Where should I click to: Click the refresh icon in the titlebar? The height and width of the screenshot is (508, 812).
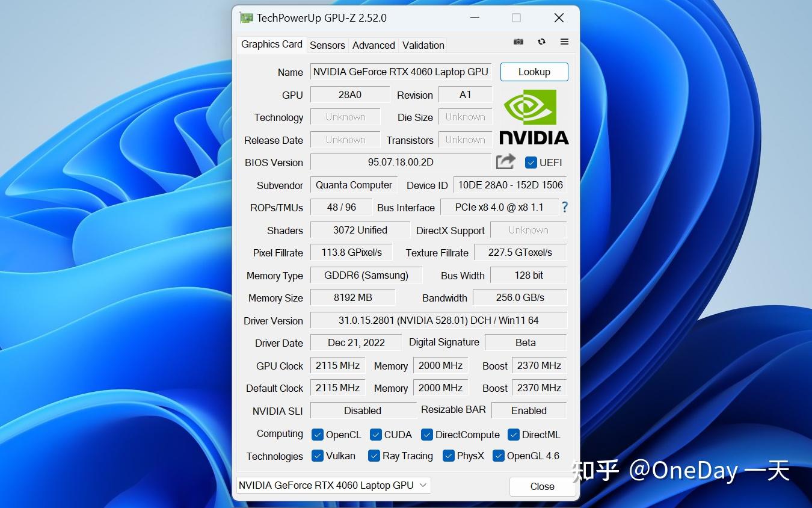pyautogui.click(x=541, y=42)
